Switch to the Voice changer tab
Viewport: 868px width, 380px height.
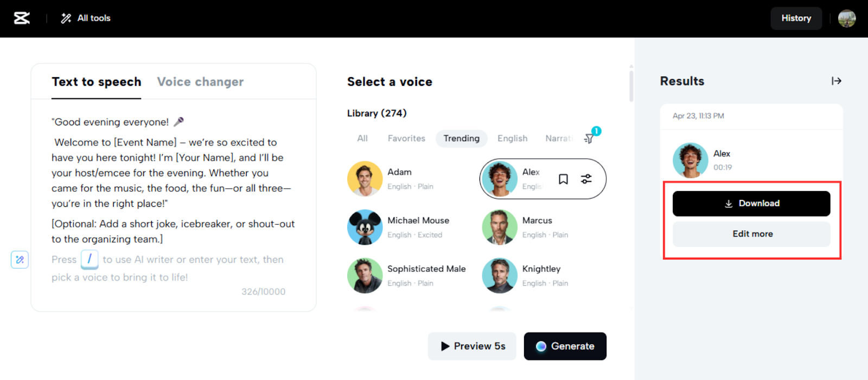[x=200, y=82]
